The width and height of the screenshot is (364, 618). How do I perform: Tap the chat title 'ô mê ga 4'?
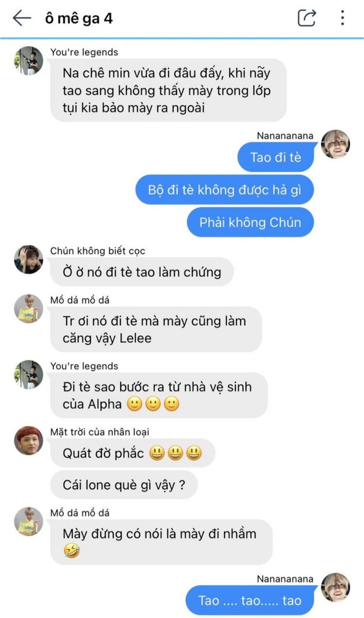coord(79,18)
